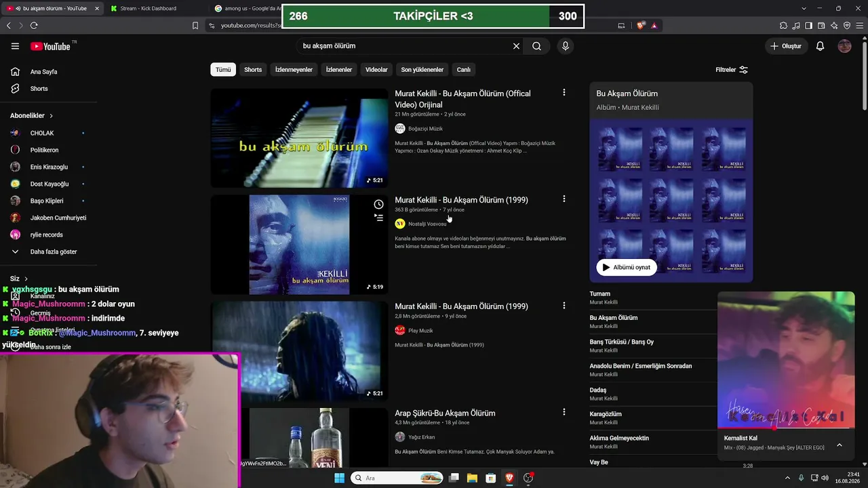Screen dimensions: 868x488
Task: Open Murat Kekilli - Bu Akşam Ölürüm (Offical Video) title
Action: coord(463,99)
